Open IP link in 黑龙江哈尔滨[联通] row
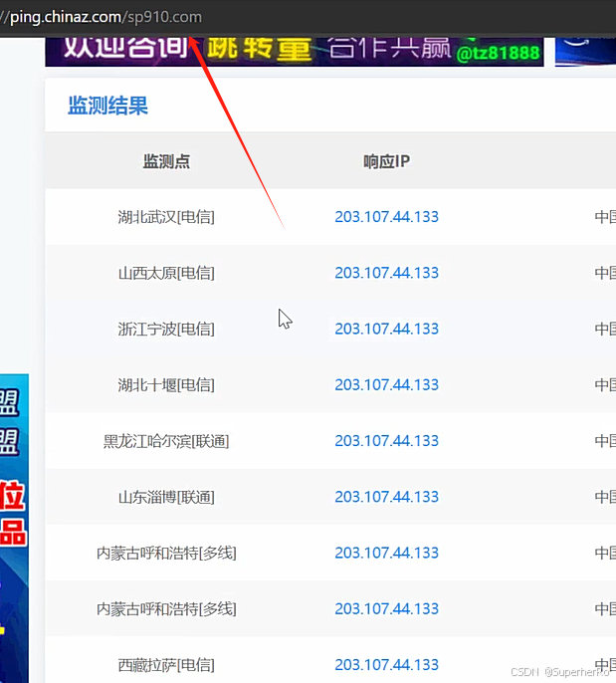The height and width of the screenshot is (683, 616). 386,441
